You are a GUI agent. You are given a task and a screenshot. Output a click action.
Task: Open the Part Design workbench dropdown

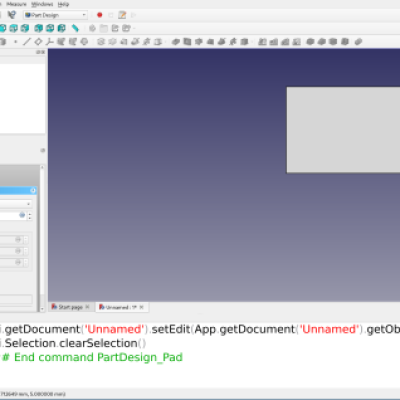tap(55, 15)
